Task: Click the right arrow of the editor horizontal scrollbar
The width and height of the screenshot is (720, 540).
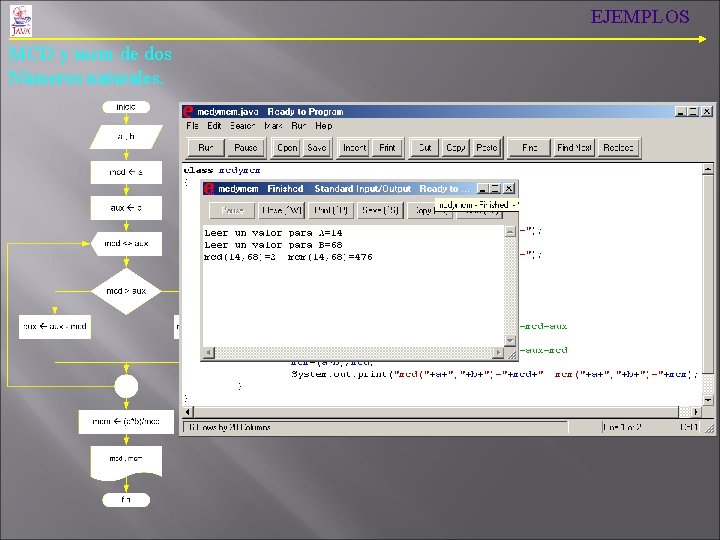Action: (696, 411)
